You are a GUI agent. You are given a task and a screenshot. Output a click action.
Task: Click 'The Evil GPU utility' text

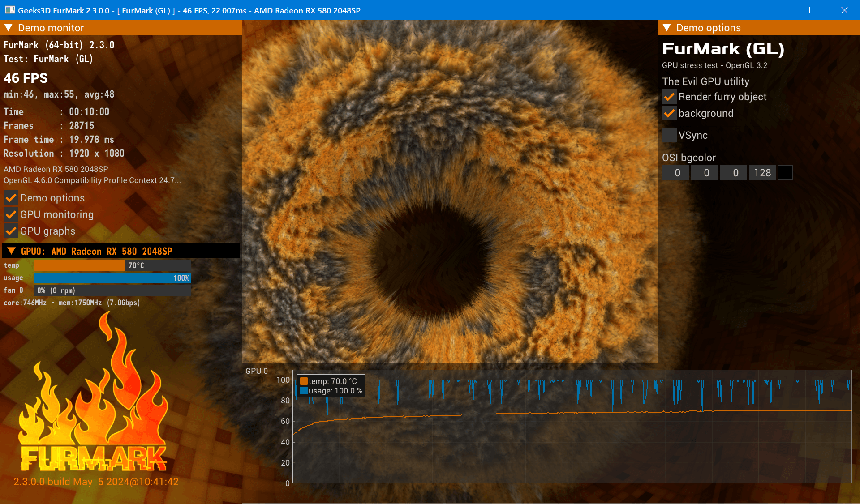(x=705, y=81)
